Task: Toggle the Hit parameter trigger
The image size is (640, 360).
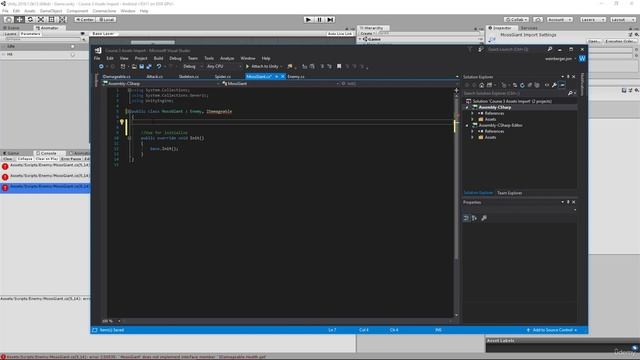Action: (73, 54)
